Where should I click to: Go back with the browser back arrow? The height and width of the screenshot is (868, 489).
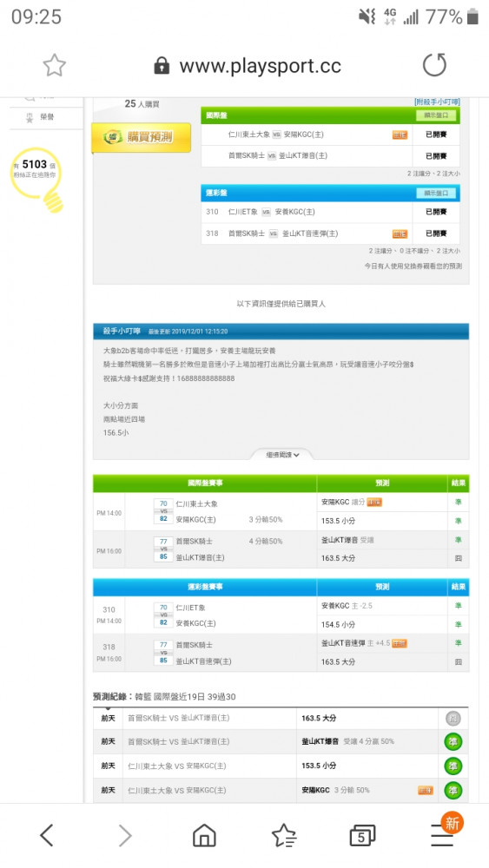tap(47, 835)
